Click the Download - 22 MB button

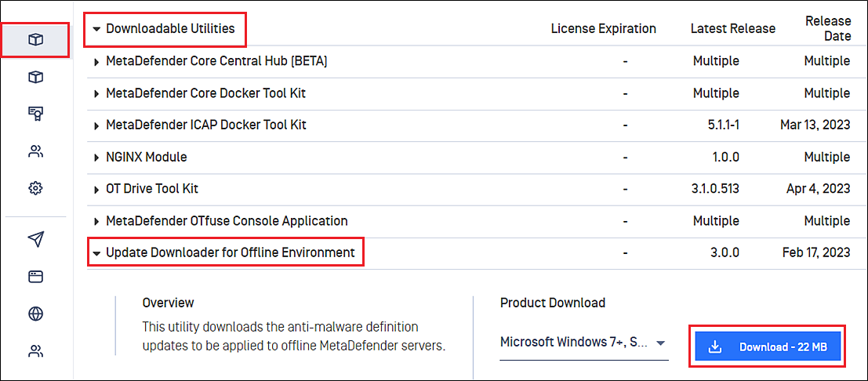(x=768, y=348)
